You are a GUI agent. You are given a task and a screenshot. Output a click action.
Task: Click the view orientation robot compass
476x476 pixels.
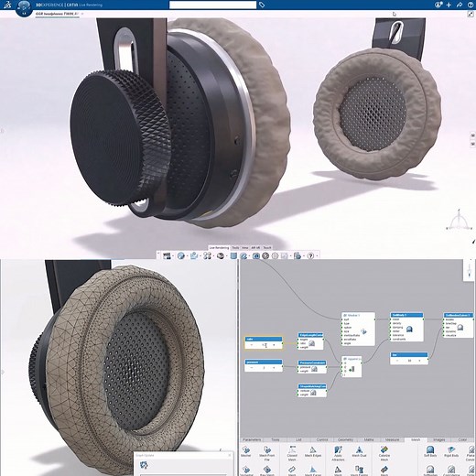459,220
